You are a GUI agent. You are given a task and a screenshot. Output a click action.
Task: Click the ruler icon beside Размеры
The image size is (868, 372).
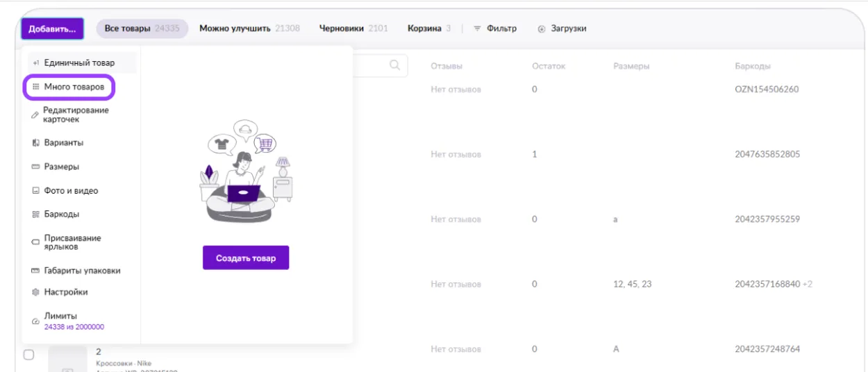36,167
